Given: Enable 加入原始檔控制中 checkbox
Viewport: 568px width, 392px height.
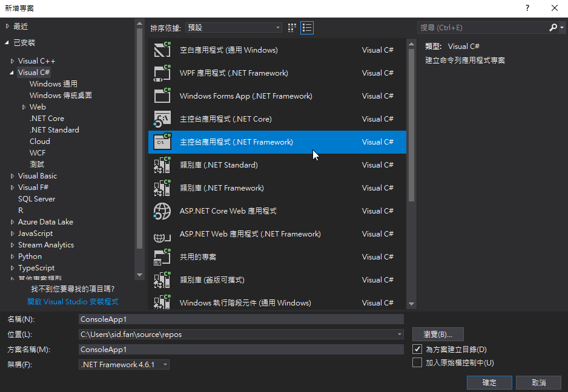Looking at the screenshot, I should (x=417, y=362).
